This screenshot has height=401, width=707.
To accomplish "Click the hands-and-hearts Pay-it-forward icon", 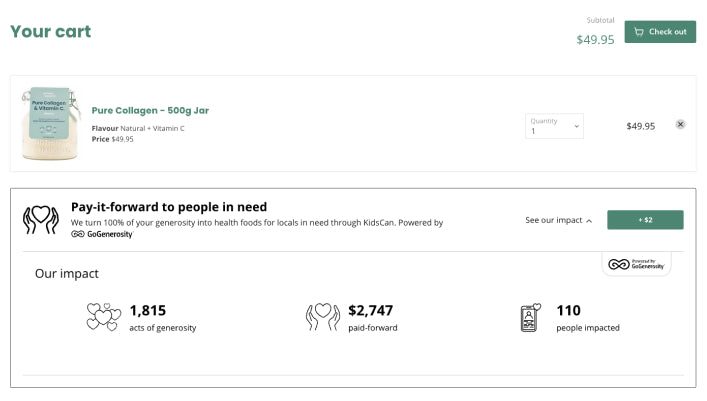I will point(41,219).
